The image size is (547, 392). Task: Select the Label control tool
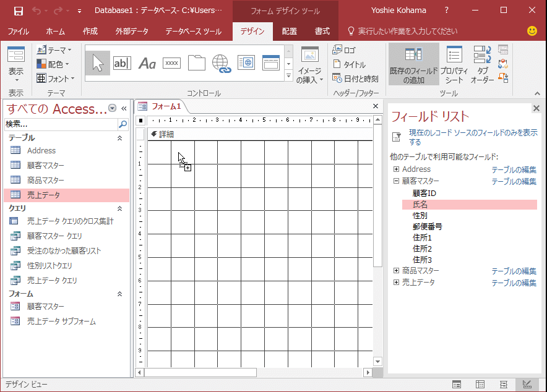147,63
